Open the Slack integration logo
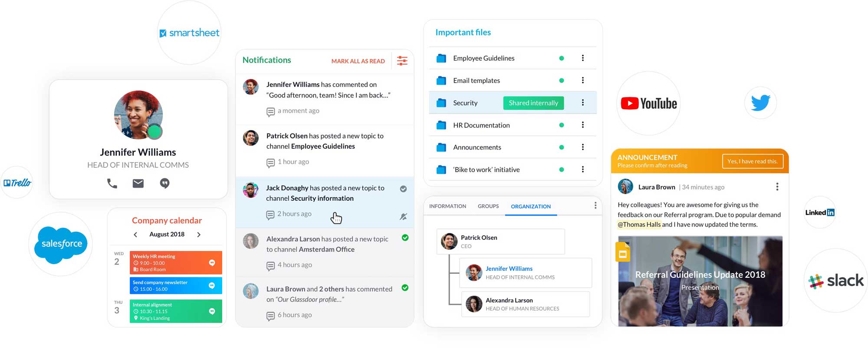The width and height of the screenshot is (868, 349). pyautogui.click(x=836, y=281)
